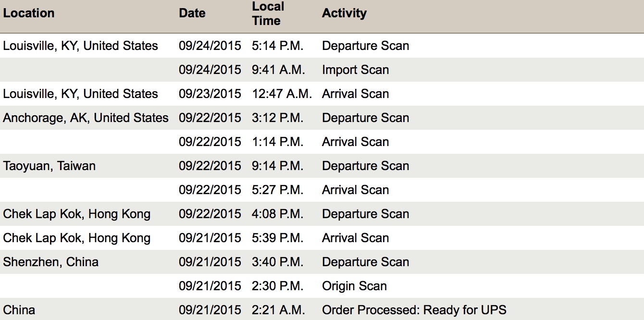This screenshot has width=644, height=320.
Task: Click the Activity column header
Action: pyautogui.click(x=344, y=13)
